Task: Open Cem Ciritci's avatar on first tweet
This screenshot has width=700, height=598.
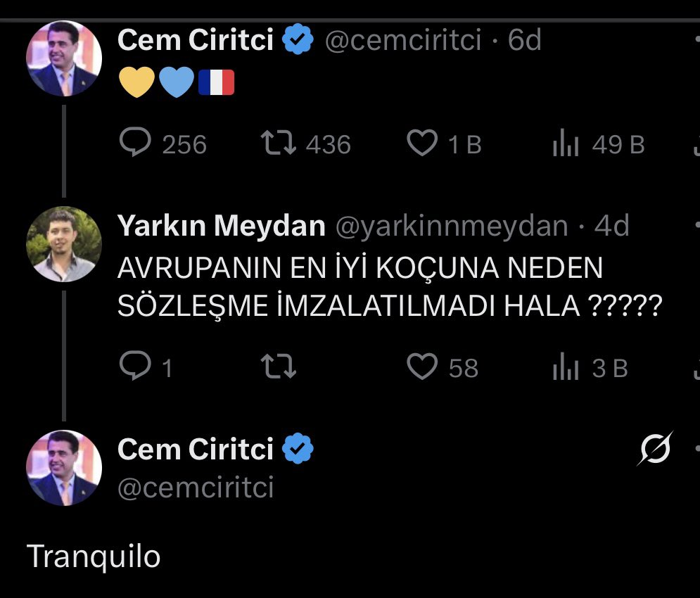Action: click(x=63, y=58)
